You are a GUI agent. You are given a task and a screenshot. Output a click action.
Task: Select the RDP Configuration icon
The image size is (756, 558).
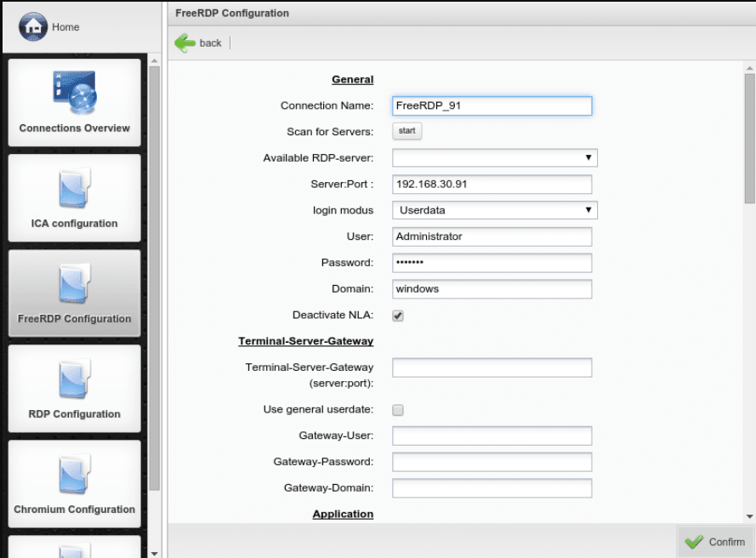tap(74, 379)
